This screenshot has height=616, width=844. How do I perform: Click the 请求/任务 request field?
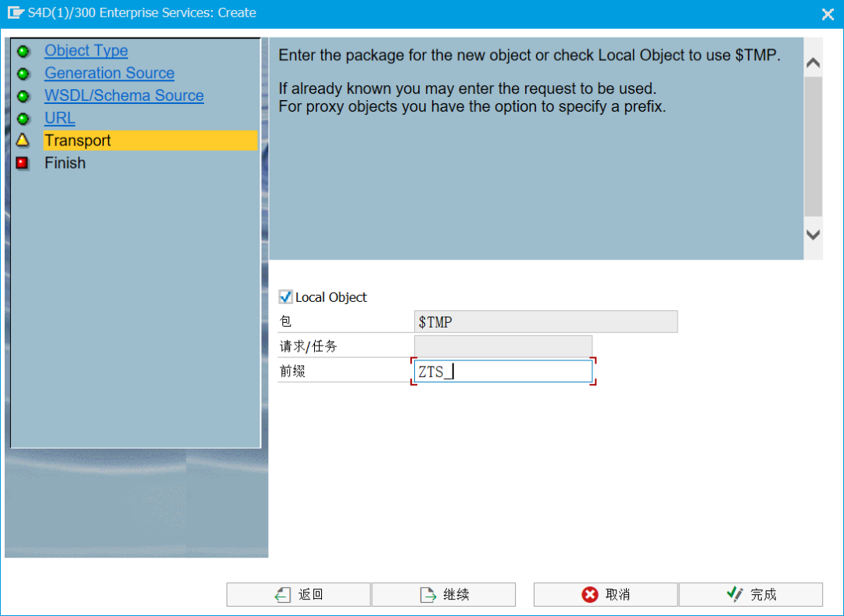[x=503, y=346]
